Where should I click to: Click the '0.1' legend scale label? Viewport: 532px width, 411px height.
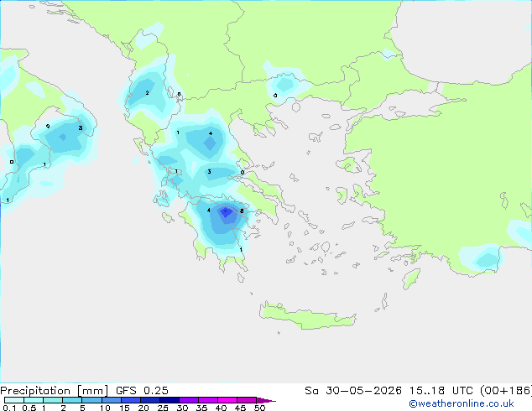pyautogui.click(x=9, y=408)
